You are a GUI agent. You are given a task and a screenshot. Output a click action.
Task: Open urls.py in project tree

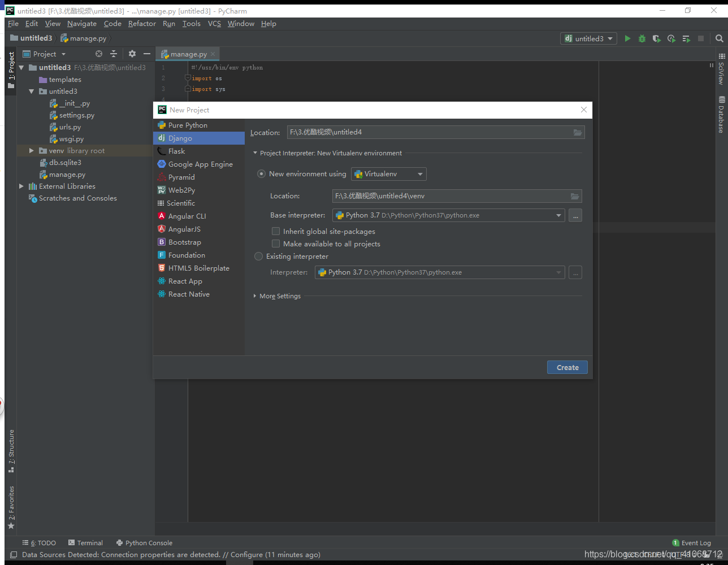[x=65, y=127]
